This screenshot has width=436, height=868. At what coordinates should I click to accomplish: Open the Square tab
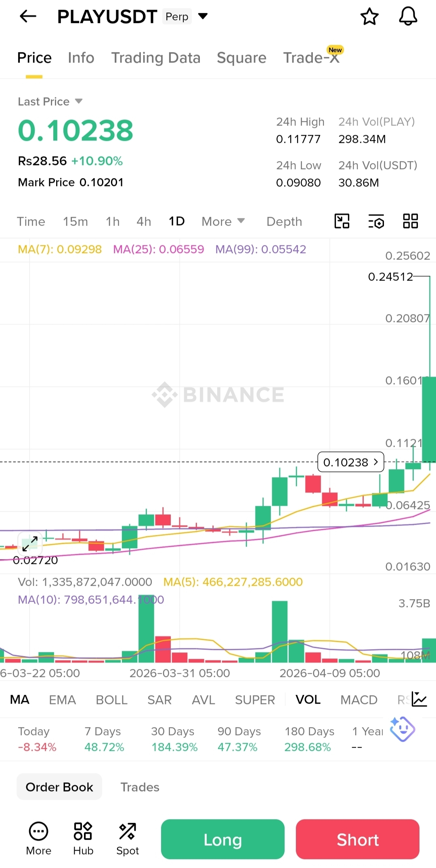pos(241,58)
